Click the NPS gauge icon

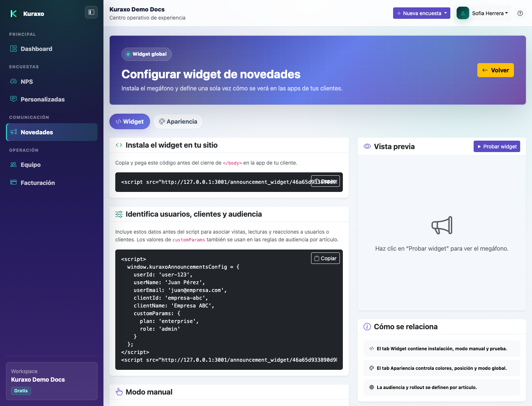14,81
